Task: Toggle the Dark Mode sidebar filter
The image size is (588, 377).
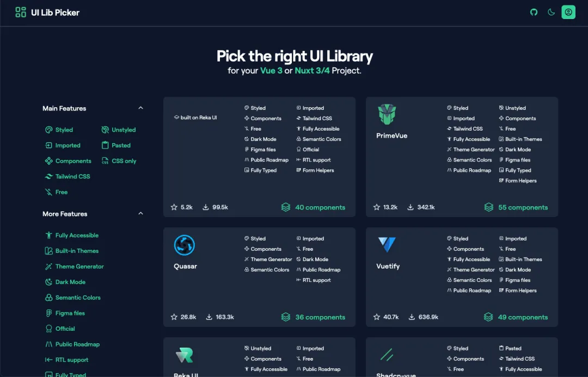Action: pos(65,282)
